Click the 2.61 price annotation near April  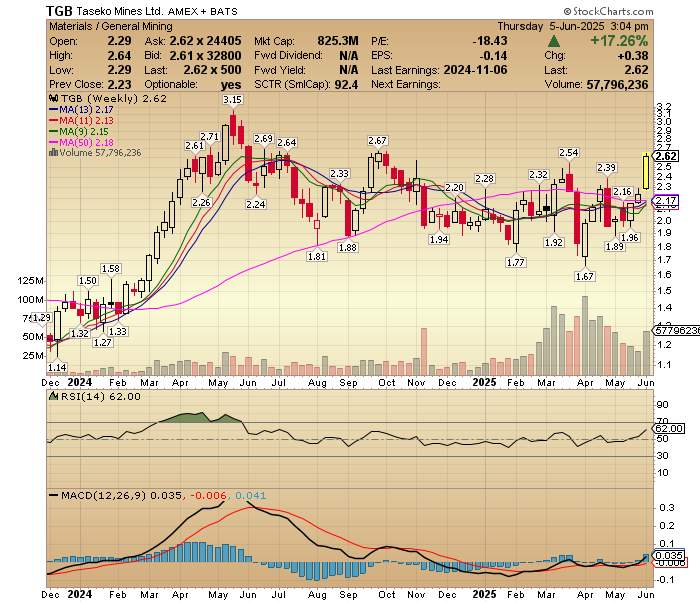click(195, 146)
